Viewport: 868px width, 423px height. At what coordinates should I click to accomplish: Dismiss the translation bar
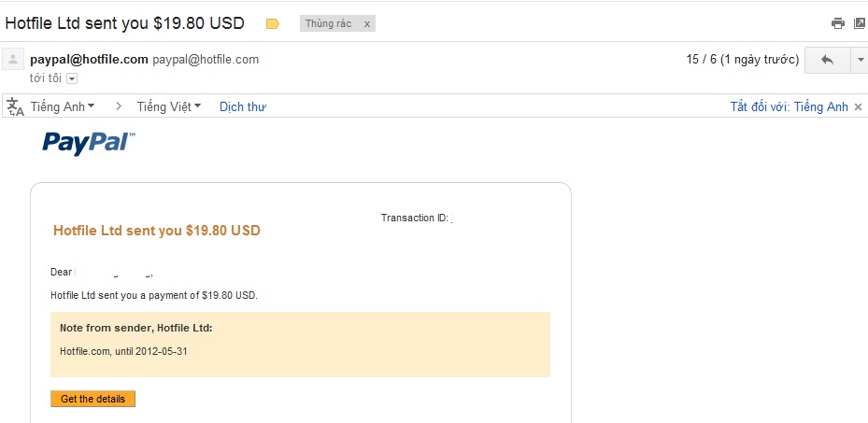858,106
